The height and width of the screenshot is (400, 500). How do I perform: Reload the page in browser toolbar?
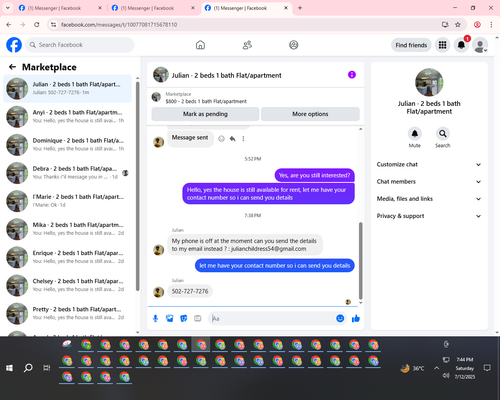[37, 25]
